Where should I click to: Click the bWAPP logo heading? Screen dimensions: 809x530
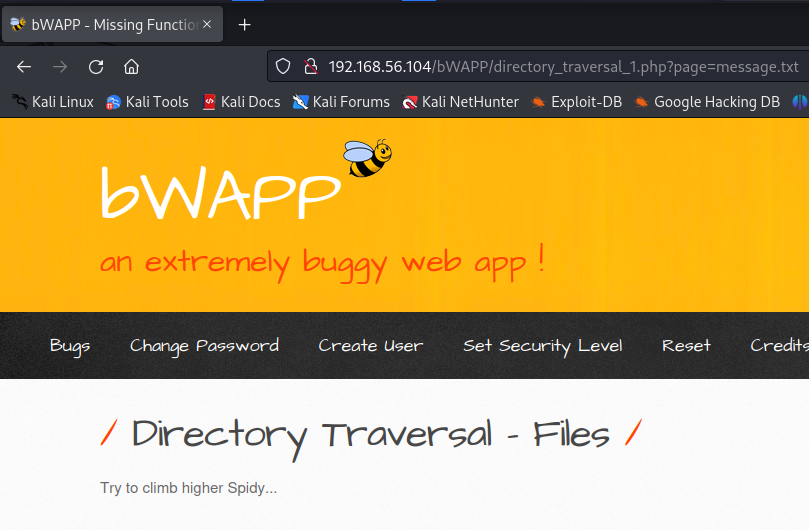coord(220,194)
